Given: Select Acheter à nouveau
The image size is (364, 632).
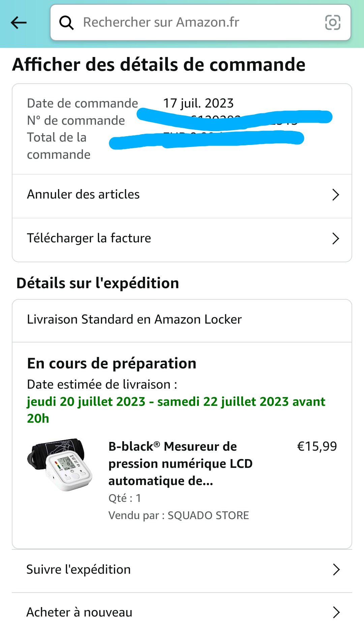Looking at the screenshot, I should 182,612.
